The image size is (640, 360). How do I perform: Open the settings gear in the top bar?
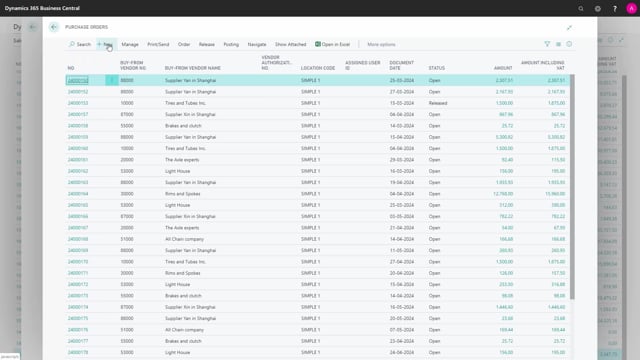pyautogui.click(x=598, y=8)
